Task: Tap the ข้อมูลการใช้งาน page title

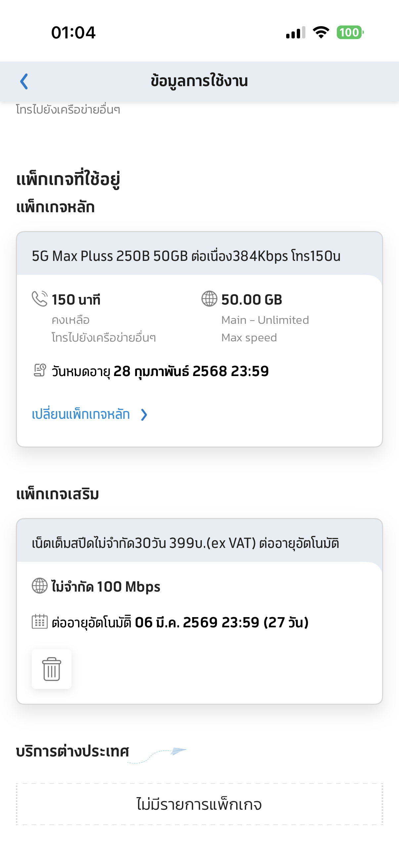Action: coord(199,81)
